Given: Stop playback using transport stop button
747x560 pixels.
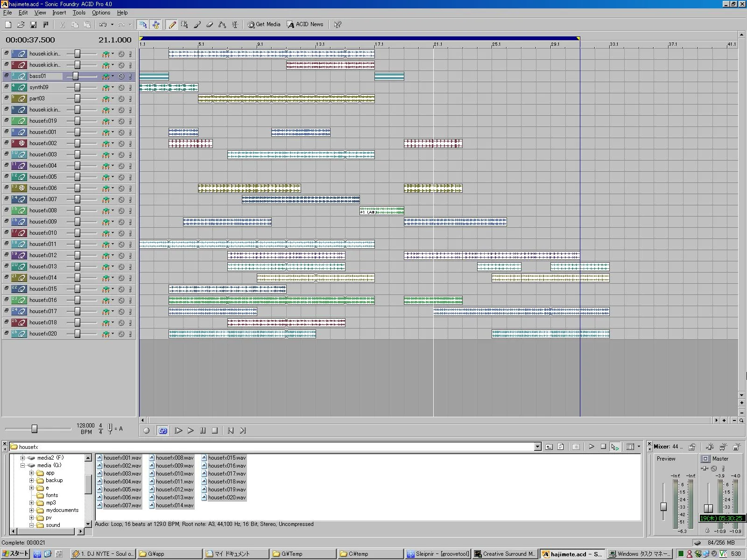Looking at the screenshot, I should coord(215,431).
